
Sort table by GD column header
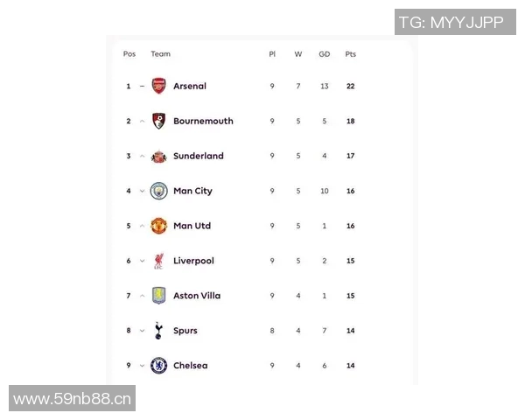tap(324, 54)
